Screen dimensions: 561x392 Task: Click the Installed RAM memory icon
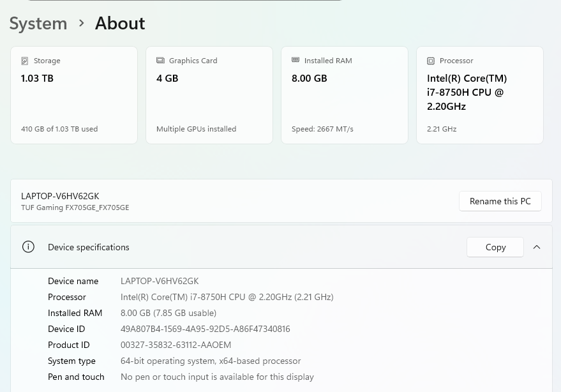pyautogui.click(x=295, y=60)
